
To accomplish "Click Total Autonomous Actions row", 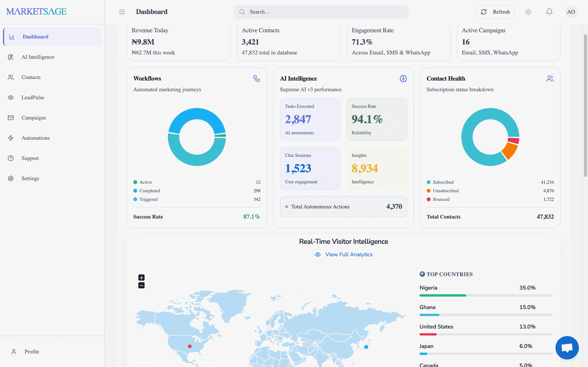I will [x=343, y=207].
